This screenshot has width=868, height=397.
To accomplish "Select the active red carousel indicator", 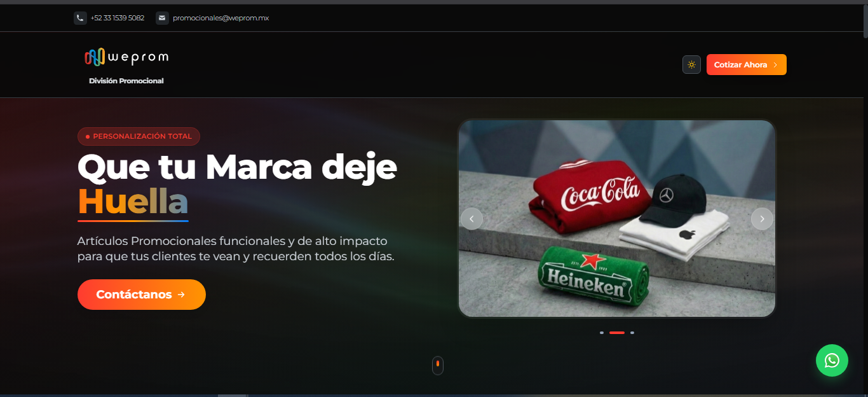I will point(617,333).
